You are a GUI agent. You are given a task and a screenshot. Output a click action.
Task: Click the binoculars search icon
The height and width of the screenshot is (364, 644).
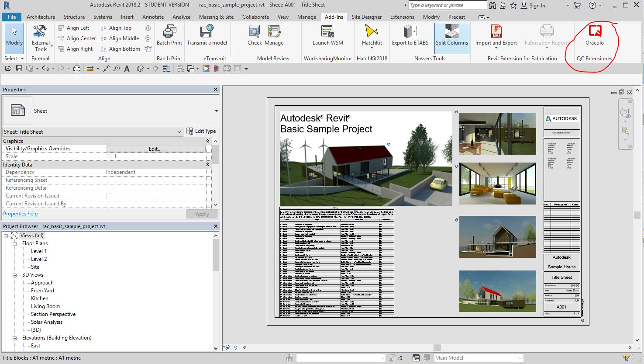492,6
